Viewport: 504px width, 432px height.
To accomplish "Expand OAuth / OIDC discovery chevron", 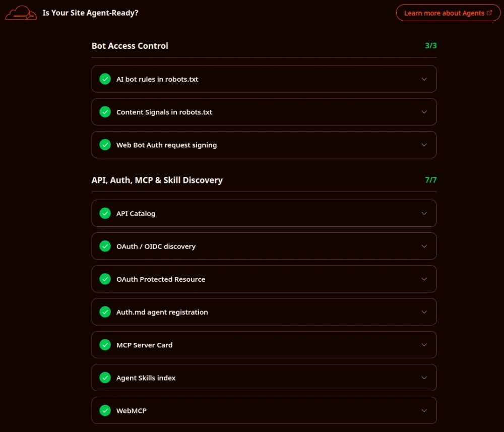I will (x=424, y=246).
